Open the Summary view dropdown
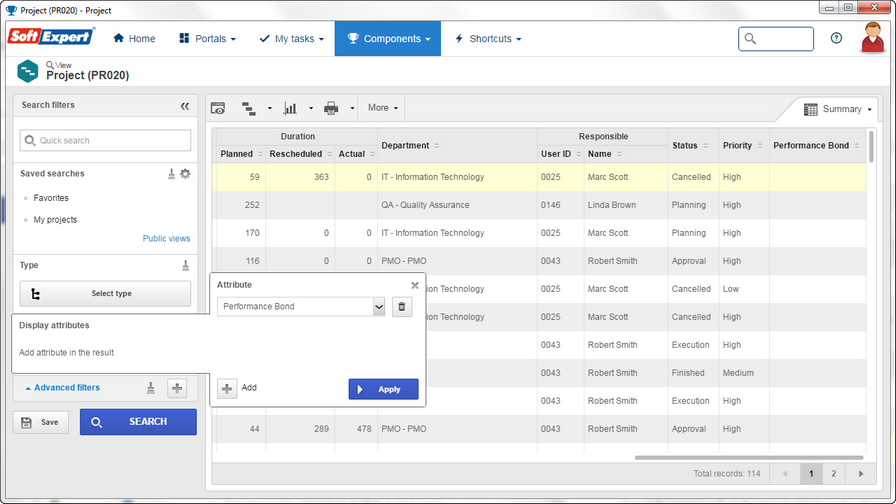The height and width of the screenshot is (504, 896). (838, 109)
